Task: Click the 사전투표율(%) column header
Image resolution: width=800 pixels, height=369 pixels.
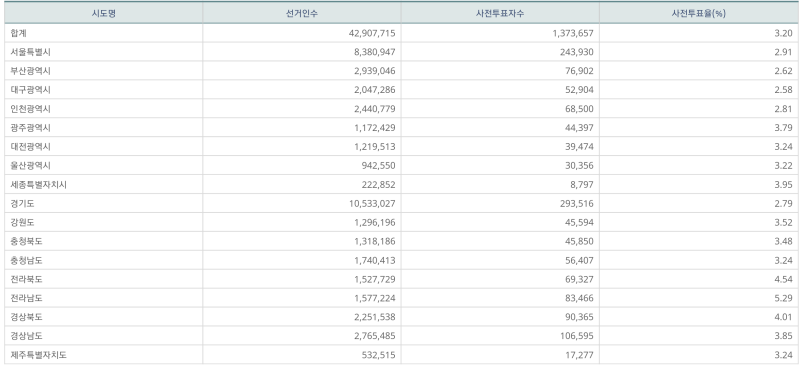Action: point(698,14)
